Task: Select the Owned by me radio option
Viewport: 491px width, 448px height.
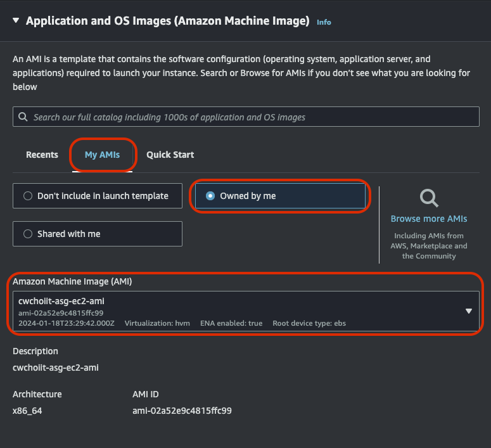Action: tap(280, 196)
